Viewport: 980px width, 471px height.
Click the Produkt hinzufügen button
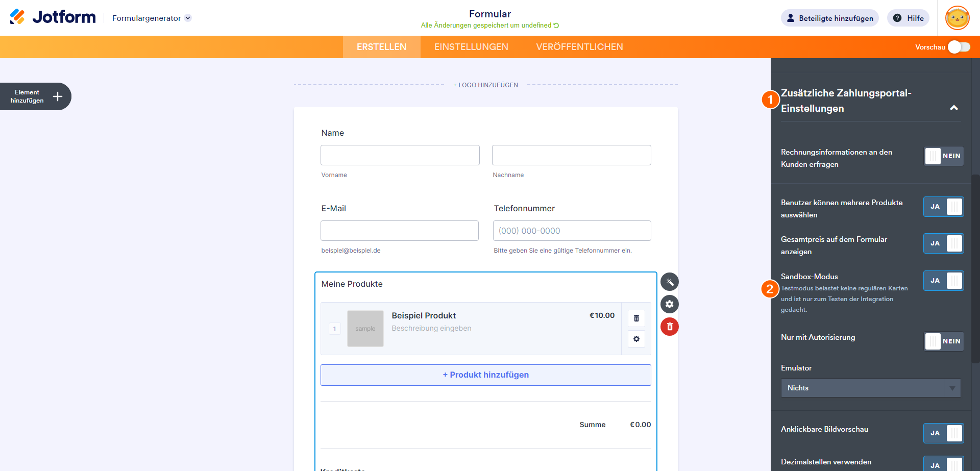485,375
